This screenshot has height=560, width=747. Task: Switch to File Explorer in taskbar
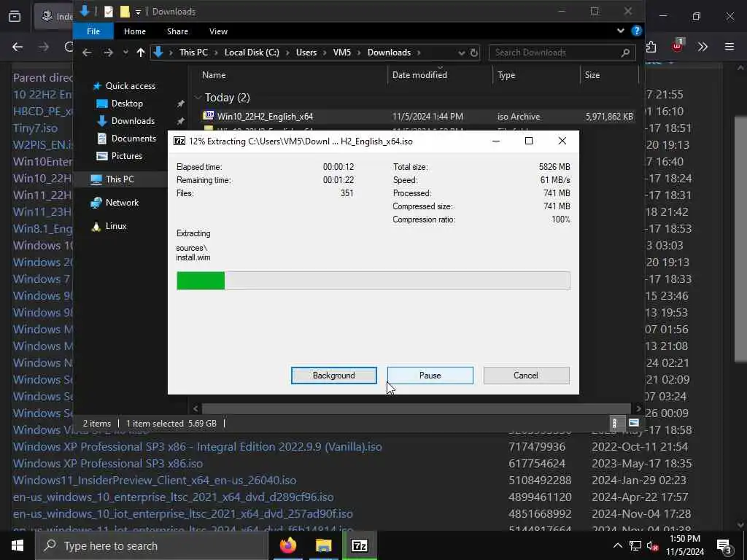323,545
